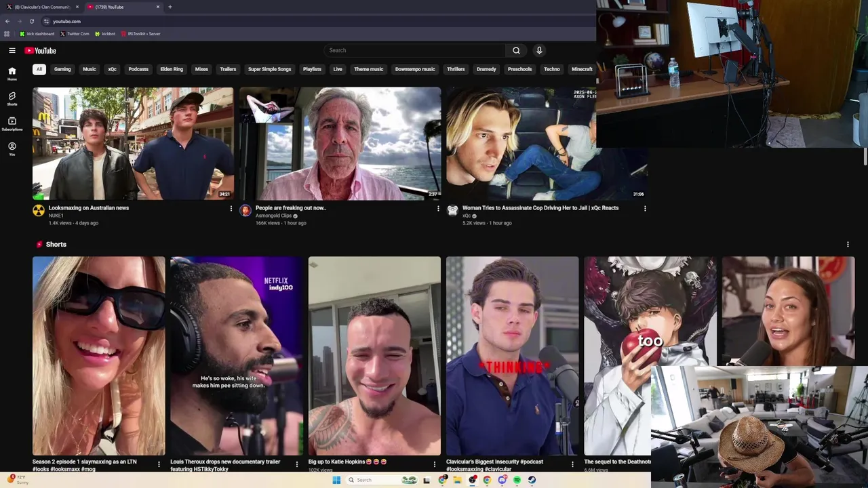Screen dimensions: 868x488
Task: Open Spotify from the taskbar
Action: (517, 480)
